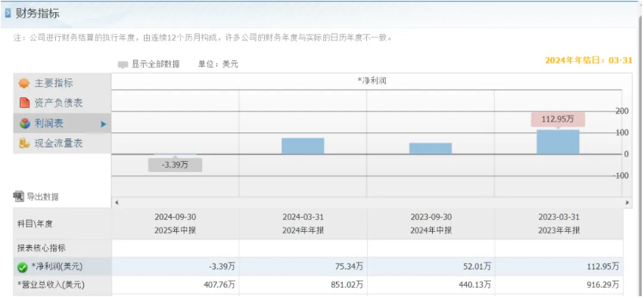
Task: Click the -3.39万 chart tooltip label
Action: pos(175,165)
